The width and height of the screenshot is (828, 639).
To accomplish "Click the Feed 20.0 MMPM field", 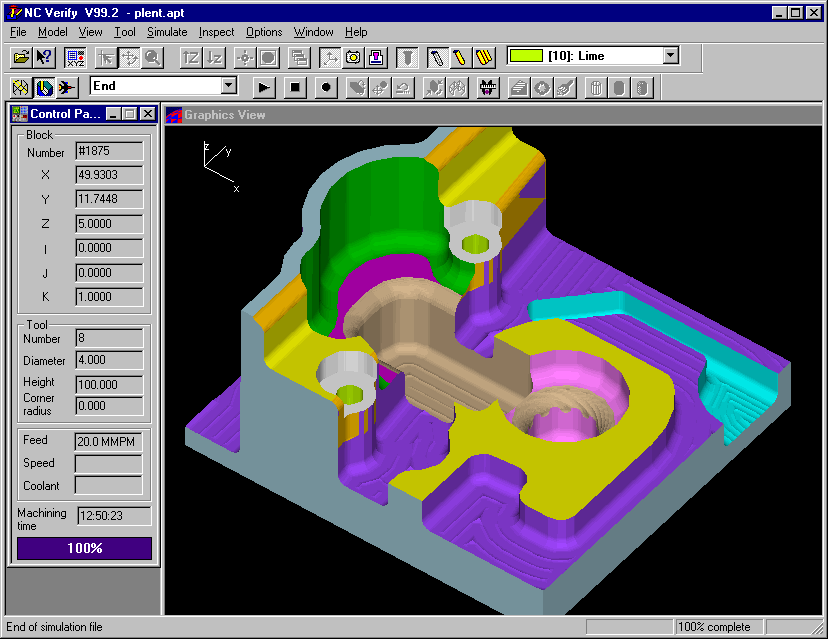I will [x=109, y=441].
